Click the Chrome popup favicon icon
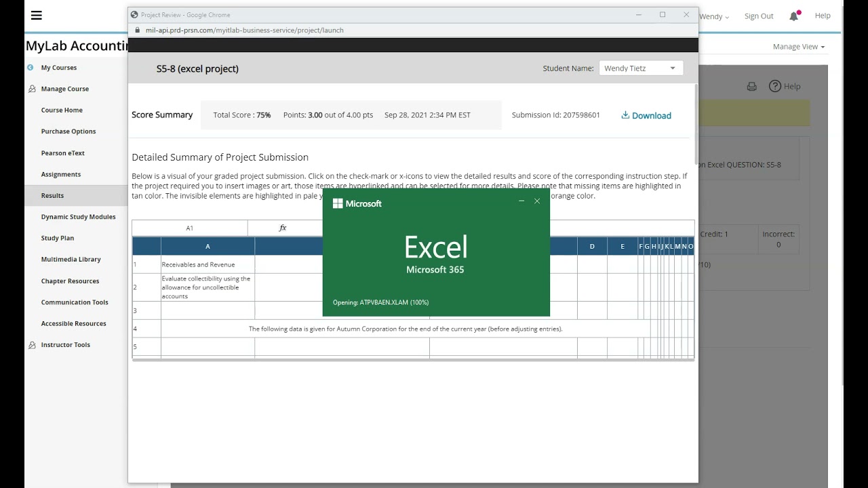Image resolution: width=868 pixels, height=488 pixels. (x=134, y=15)
